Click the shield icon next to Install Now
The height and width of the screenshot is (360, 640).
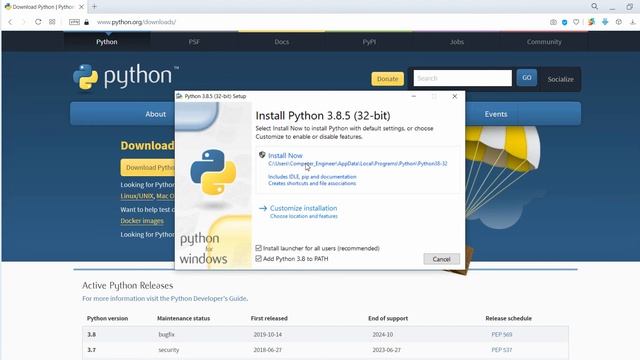[x=262, y=155]
